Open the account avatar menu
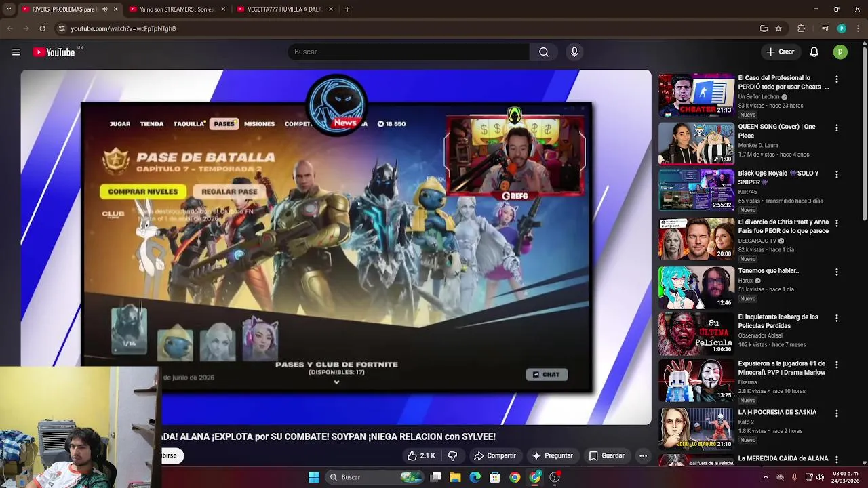This screenshot has width=868, height=488. pos(840,52)
